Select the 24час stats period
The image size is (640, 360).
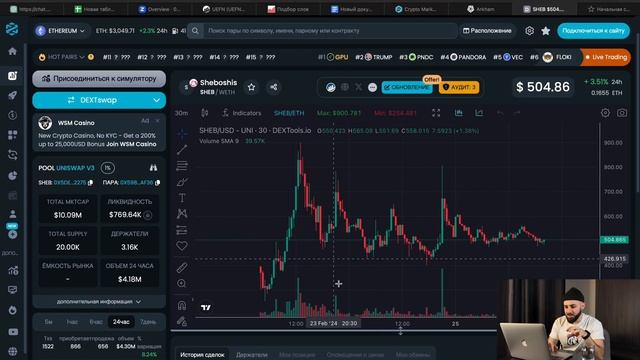[121, 322]
